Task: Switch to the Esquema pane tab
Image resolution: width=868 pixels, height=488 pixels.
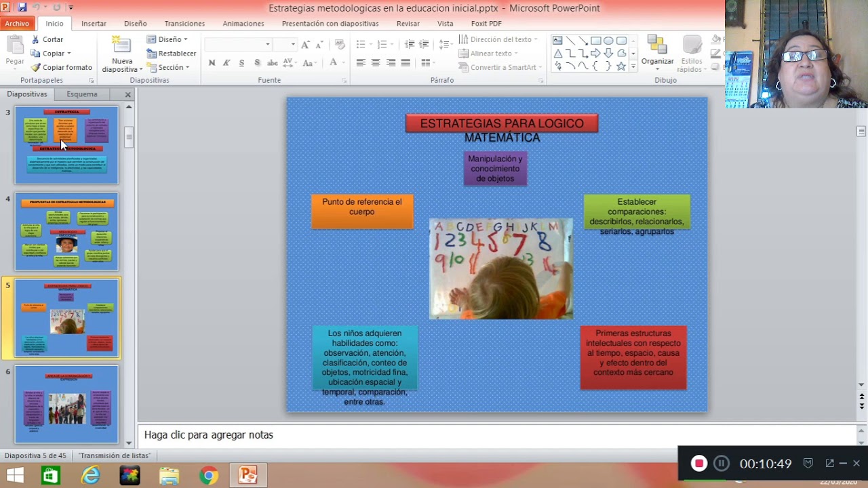Action: click(x=82, y=94)
